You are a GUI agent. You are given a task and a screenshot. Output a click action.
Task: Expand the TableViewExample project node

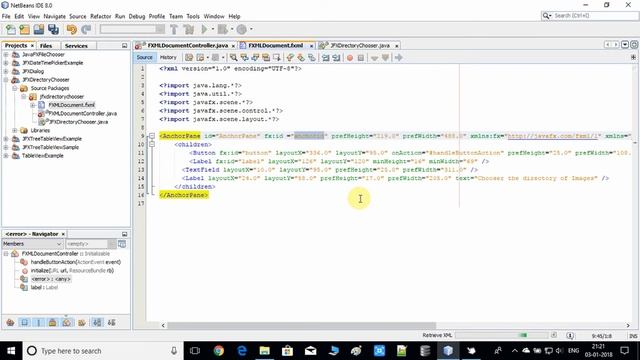point(6,156)
